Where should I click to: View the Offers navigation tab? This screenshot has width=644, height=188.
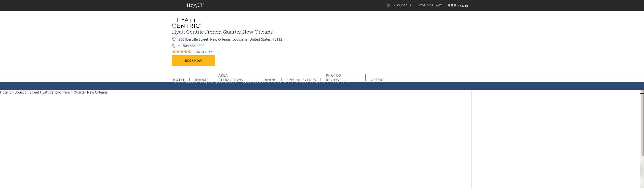[x=377, y=80]
